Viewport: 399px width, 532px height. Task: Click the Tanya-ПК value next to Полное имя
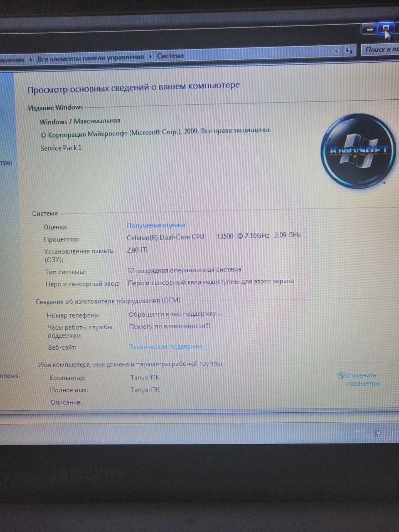145,390
